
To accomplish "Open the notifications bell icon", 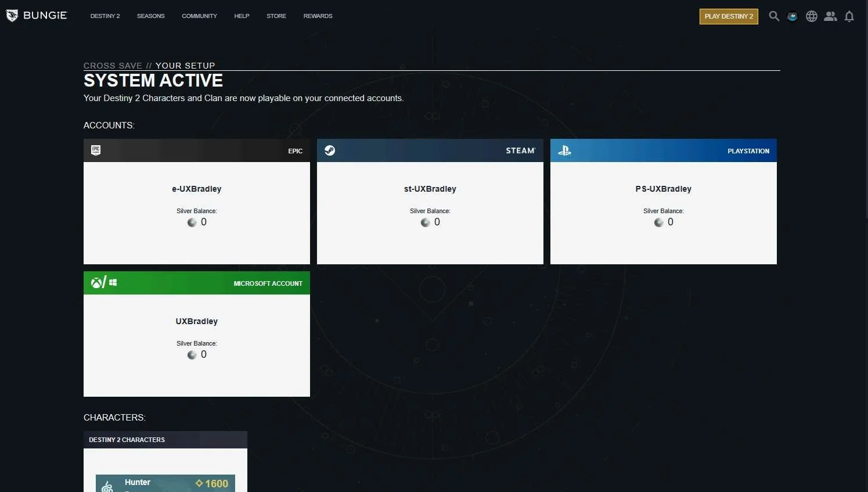I will (x=849, y=16).
